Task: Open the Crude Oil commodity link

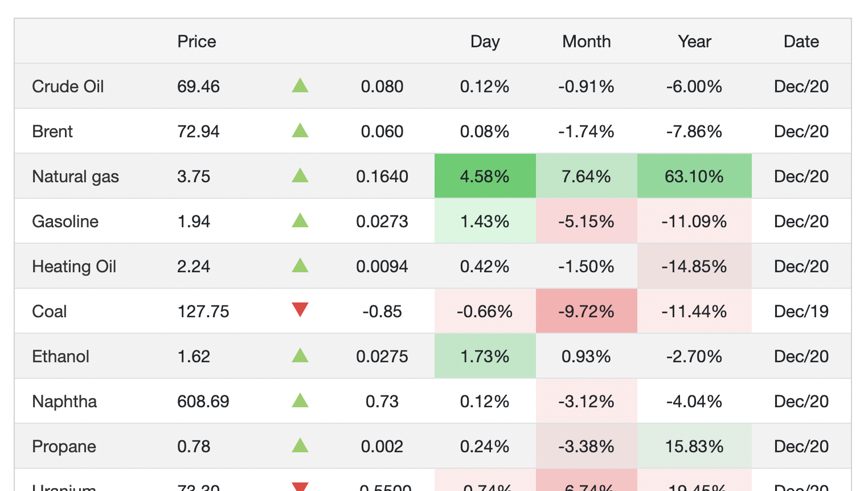Action: (68, 87)
